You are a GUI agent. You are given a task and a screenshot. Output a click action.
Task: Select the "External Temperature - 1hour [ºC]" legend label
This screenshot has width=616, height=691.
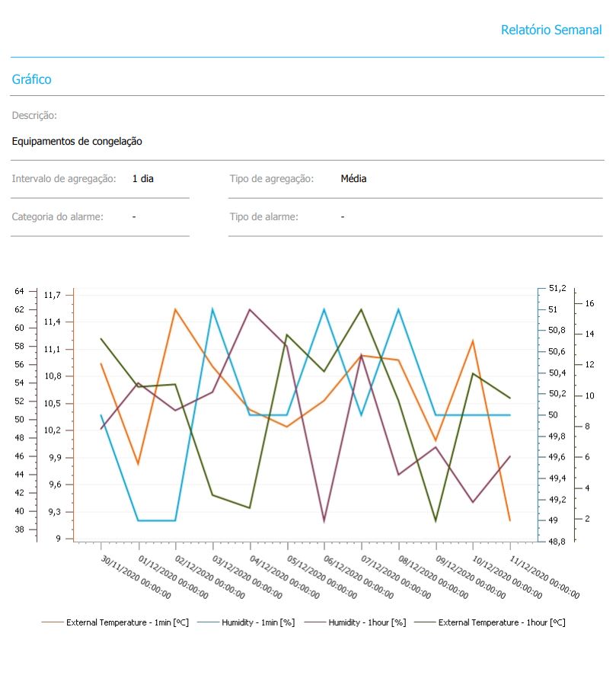click(x=502, y=622)
